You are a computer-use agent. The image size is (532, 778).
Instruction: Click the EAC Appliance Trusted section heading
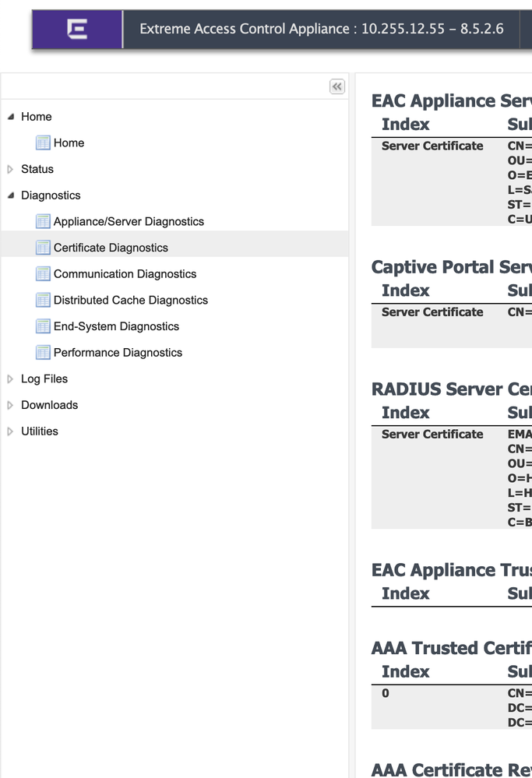(x=452, y=570)
